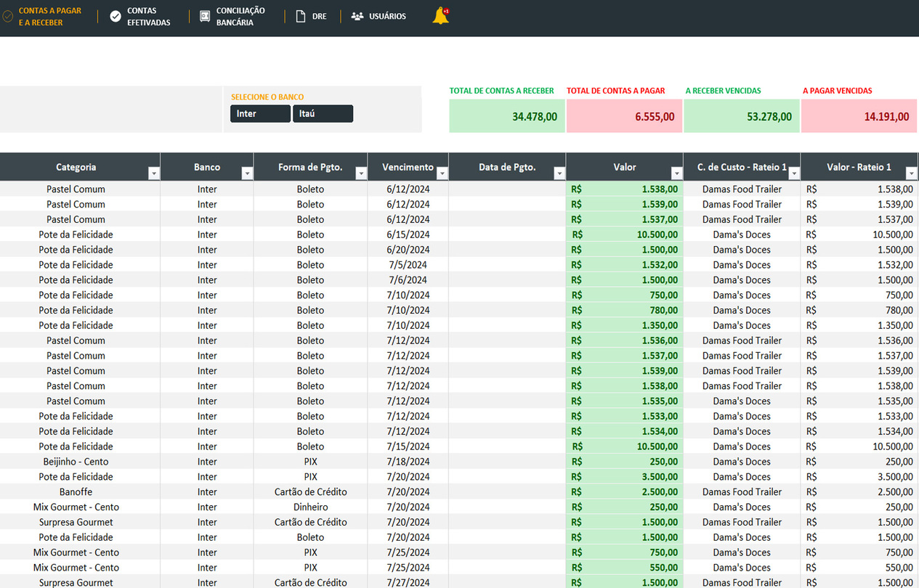Open the Usuários tab
Image resolution: width=919 pixels, height=588 pixels.
(387, 16)
